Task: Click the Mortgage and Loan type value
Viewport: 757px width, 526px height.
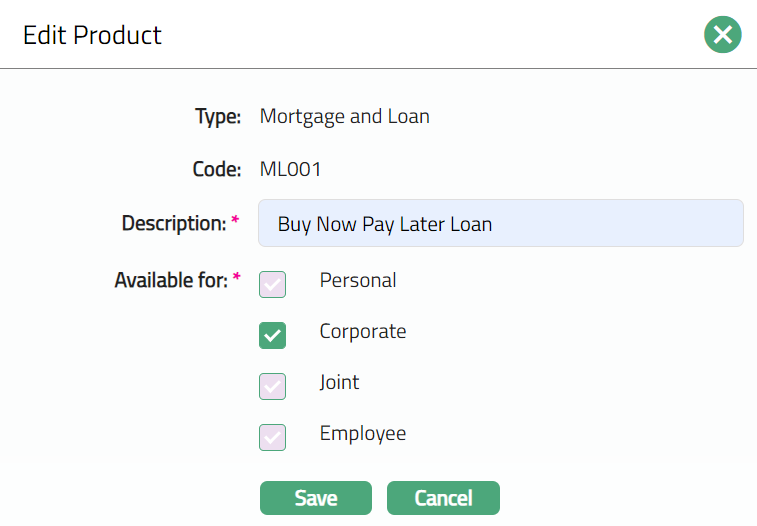Action: pos(344,117)
